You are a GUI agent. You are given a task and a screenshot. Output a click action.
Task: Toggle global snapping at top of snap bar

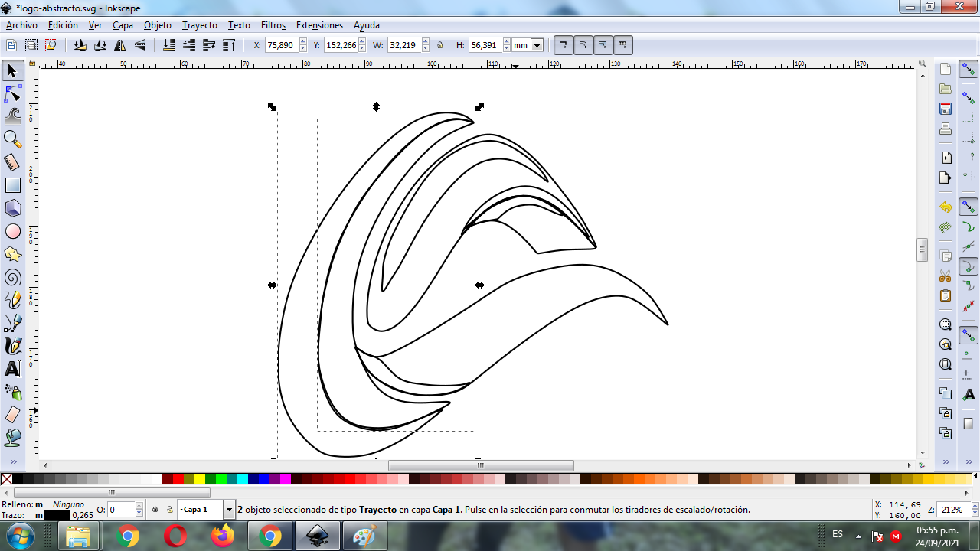(x=969, y=70)
